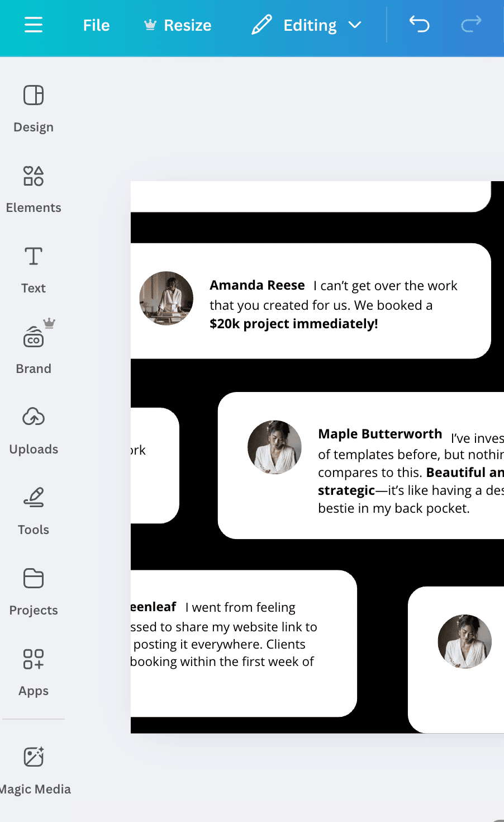Select Amanda Reese's profile photo
Image resolution: width=504 pixels, height=822 pixels.
(166, 298)
